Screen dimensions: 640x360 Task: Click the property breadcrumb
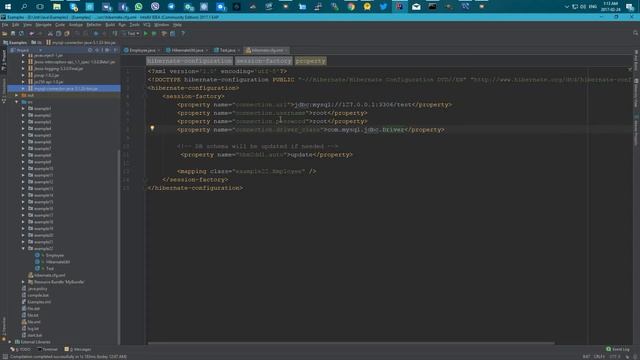[x=311, y=61]
